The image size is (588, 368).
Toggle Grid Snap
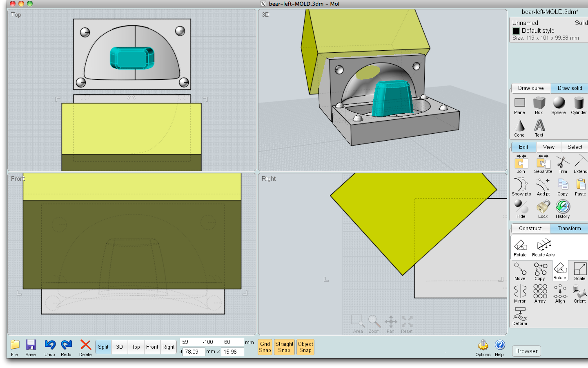(265, 347)
